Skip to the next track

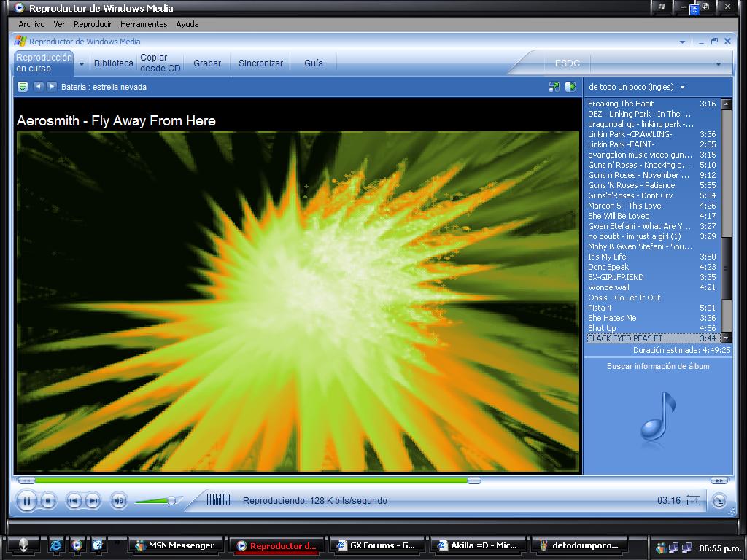(93, 501)
